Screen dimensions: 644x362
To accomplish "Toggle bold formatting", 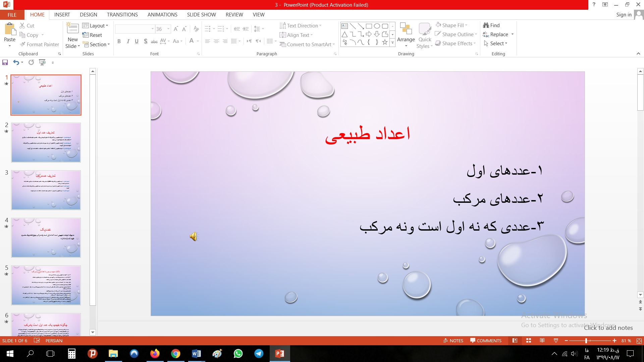I will tap(119, 41).
